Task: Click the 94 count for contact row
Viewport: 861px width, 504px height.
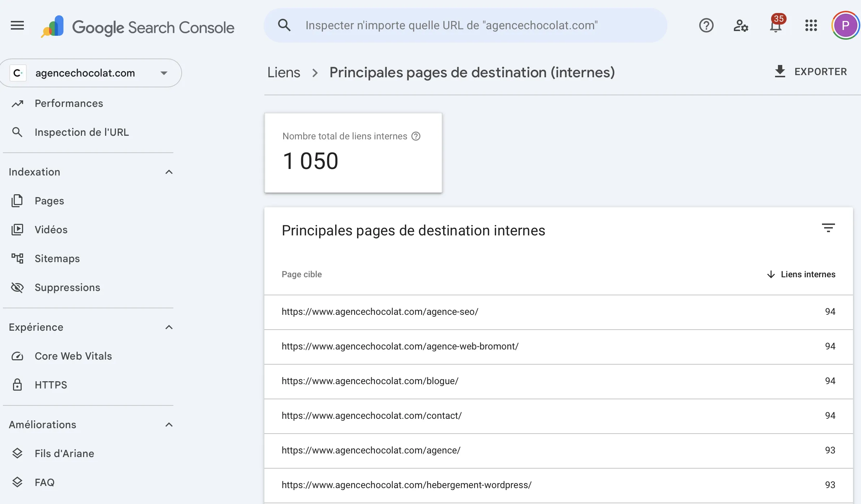Action: click(830, 416)
